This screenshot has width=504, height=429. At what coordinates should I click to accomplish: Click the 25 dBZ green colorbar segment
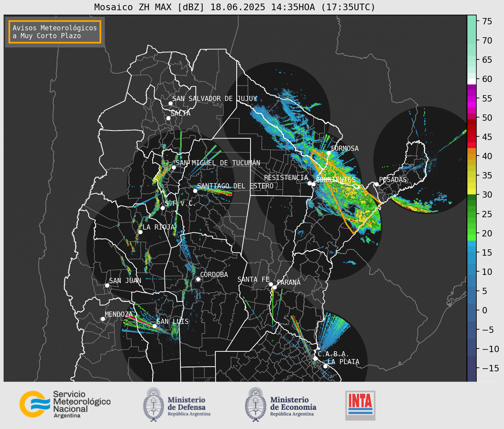coord(472,214)
